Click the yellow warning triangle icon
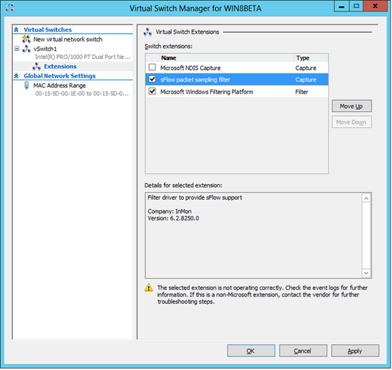392x370 pixels. 149,288
